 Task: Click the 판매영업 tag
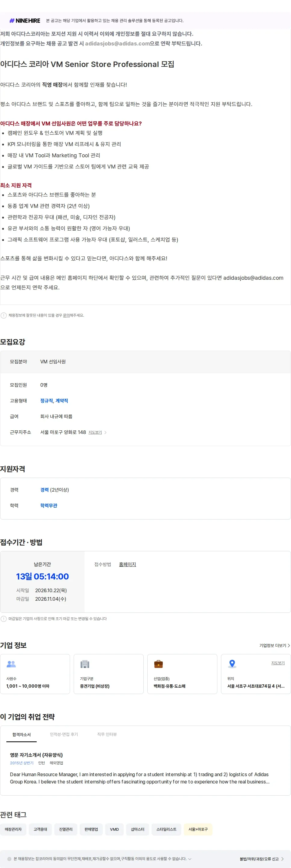coord(91,829)
